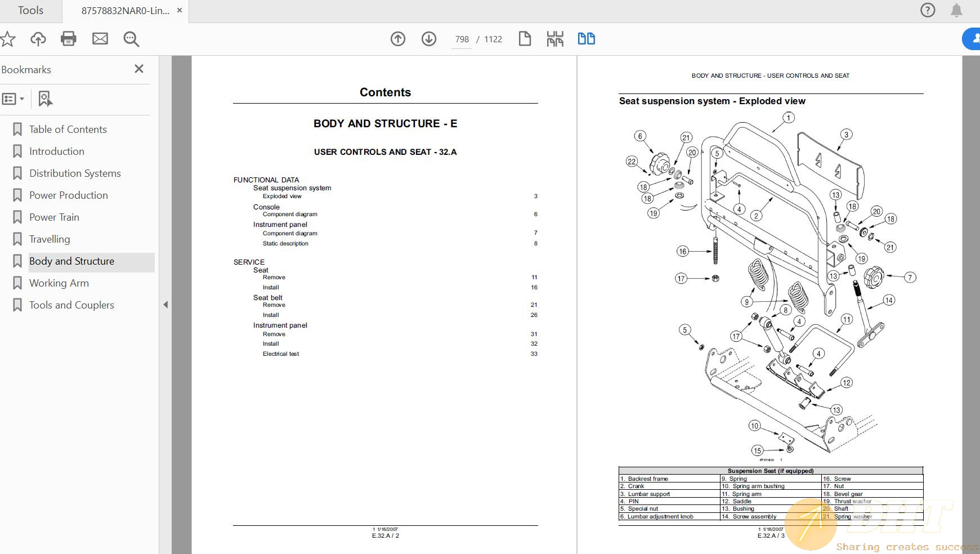
Task: Collapse the Bookmarks sidebar with the chevron
Action: tap(166, 304)
